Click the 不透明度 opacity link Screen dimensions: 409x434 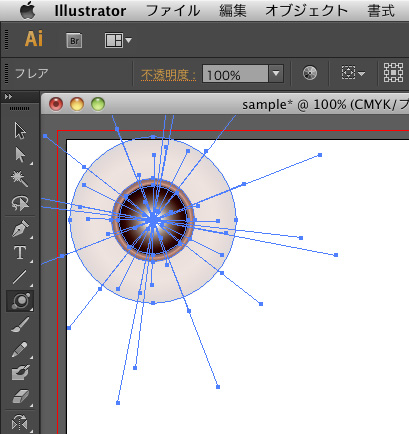pyautogui.click(x=168, y=74)
